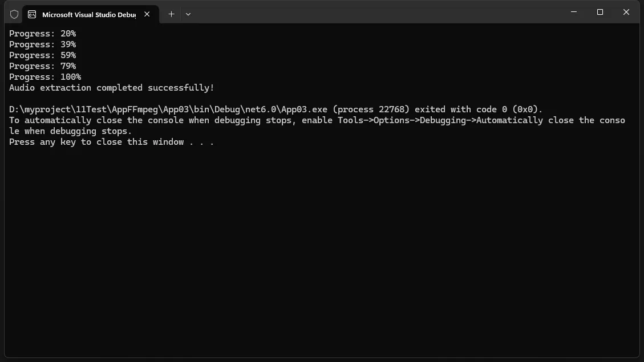Maximize the terminal window
Image resolution: width=644 pixels, height=362 pixels.
coord(600,12)
